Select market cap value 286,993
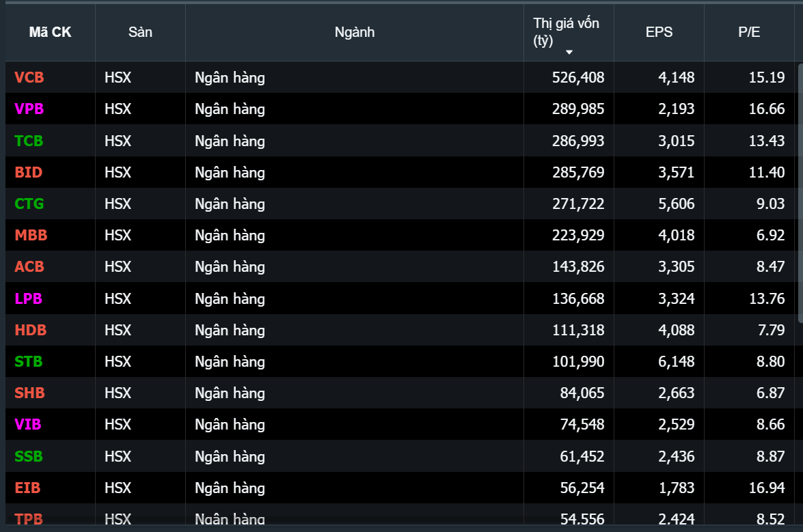This screenshot has width=803, height=532. [x=578, y=141]
